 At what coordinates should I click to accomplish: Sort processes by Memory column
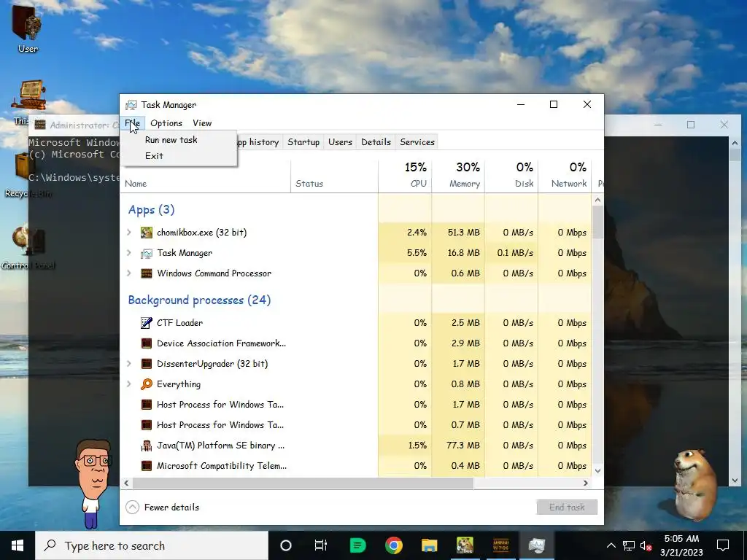[x=458, y=176]
